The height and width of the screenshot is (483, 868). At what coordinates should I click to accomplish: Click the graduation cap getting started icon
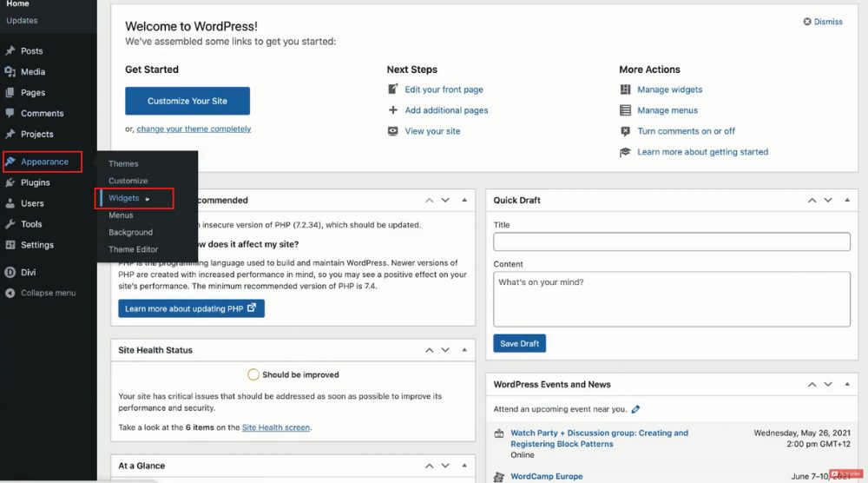click(x=626, y=152)
